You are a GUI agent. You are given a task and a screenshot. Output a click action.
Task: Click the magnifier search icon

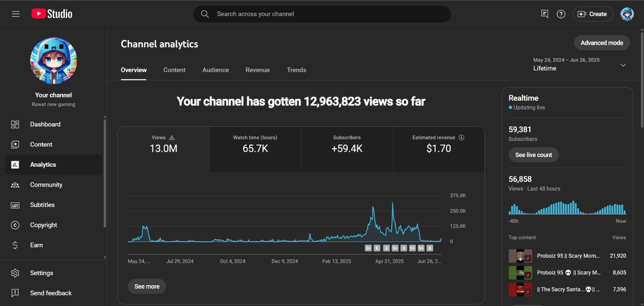point(205,14)
